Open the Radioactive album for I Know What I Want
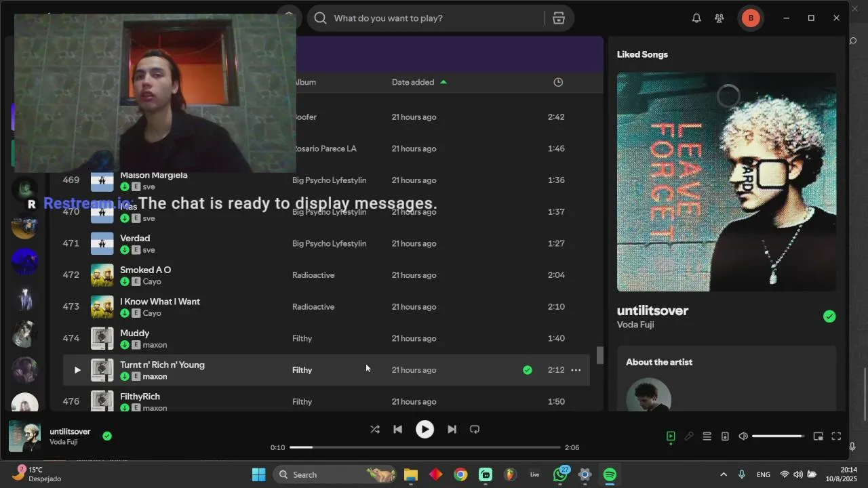Viewport: 868px width, 488px height. click(313, 307)
